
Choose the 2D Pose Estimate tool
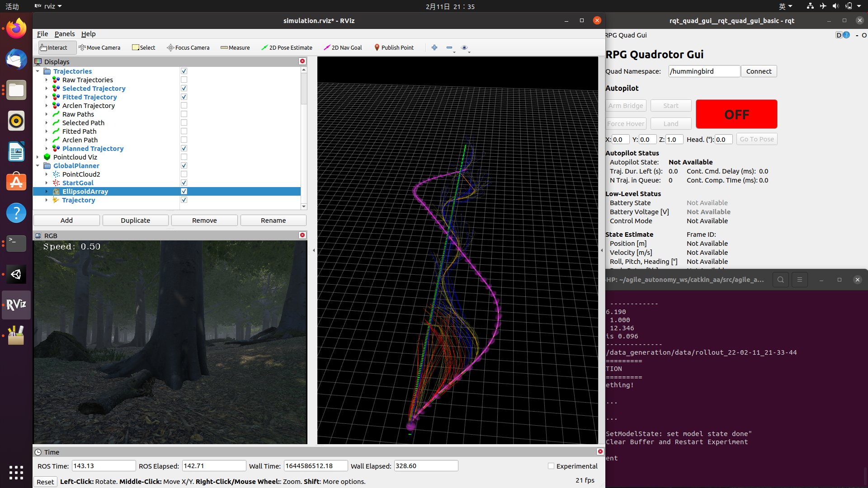pyautogui.click(x=287, y=47)
